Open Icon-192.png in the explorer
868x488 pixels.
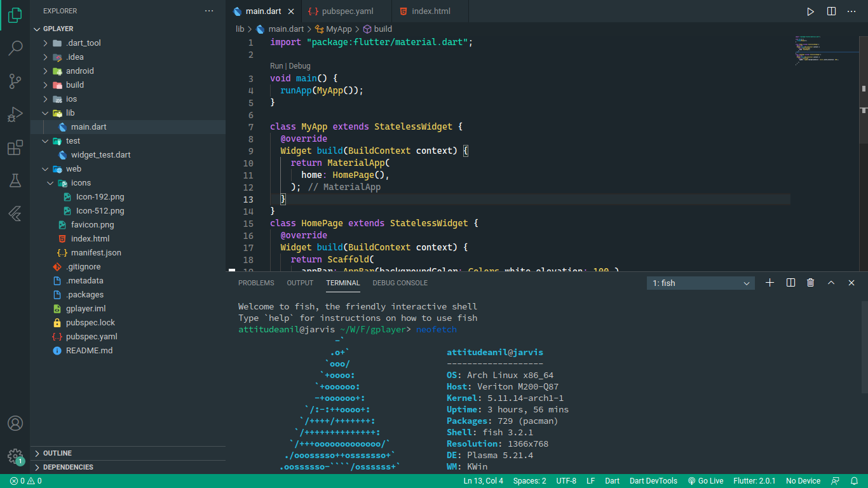click(128, 196)
